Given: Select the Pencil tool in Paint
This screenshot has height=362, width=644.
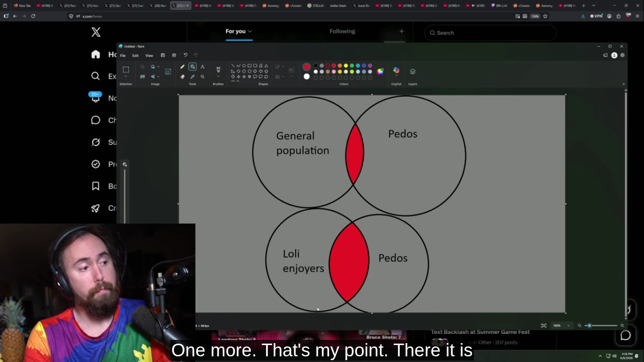Looking at the screenshot, I should tap(182, 67).
